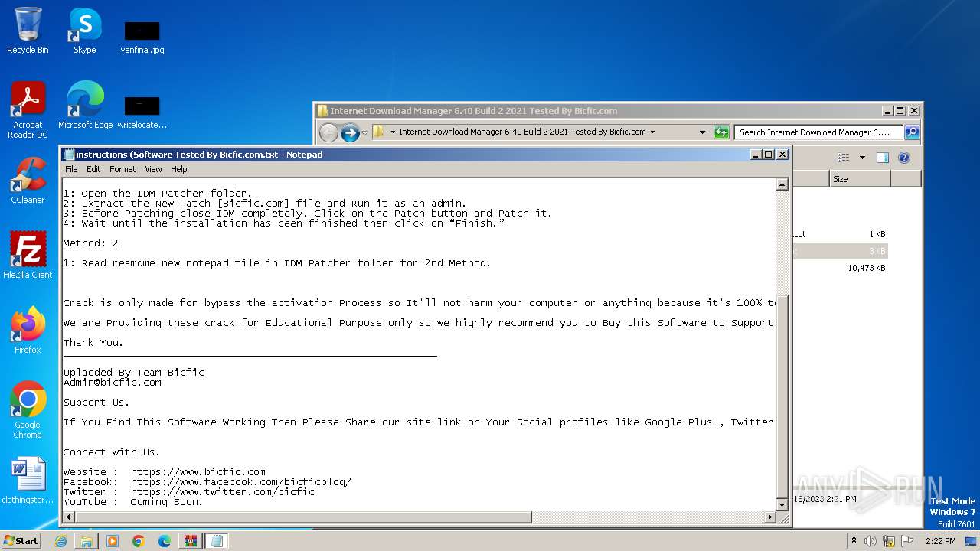Select the file row with 1 KB size
980x551 pixels.
coord(840,234)
